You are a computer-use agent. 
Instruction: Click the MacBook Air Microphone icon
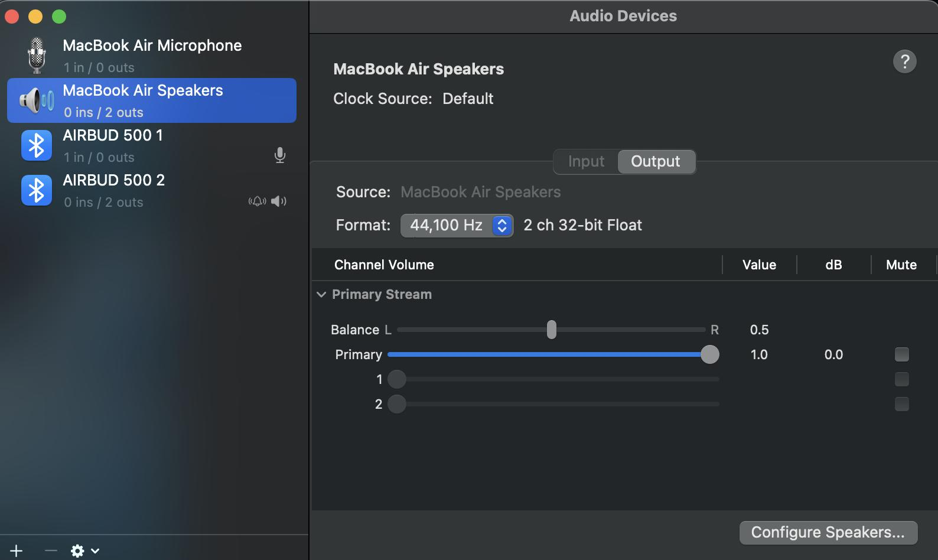(x=37, y=56)
